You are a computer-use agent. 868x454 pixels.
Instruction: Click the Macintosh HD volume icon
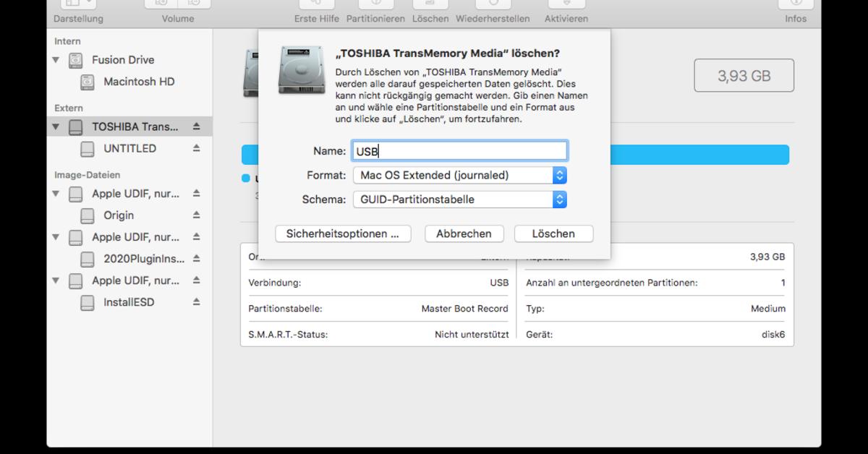[x=88, y=82]
